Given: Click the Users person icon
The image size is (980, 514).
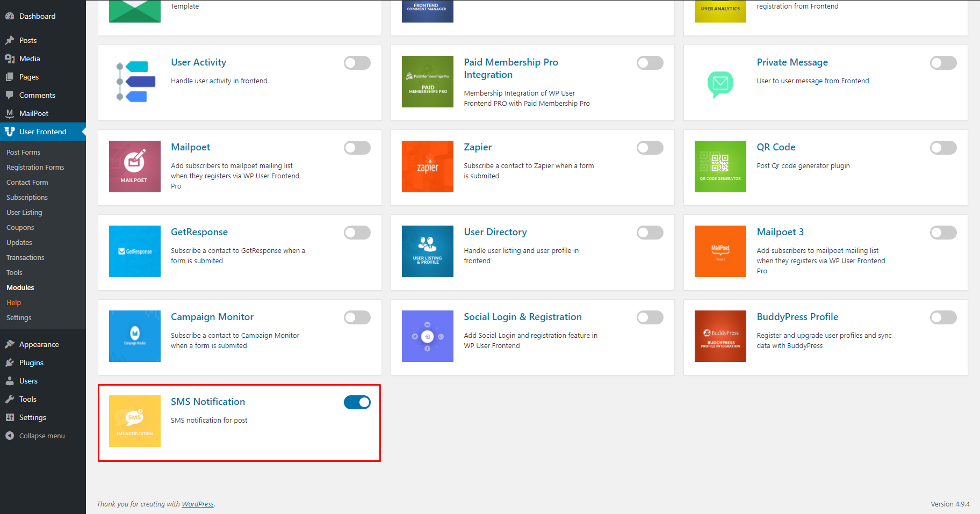Looking at the screenshot, I should point(10,381).
